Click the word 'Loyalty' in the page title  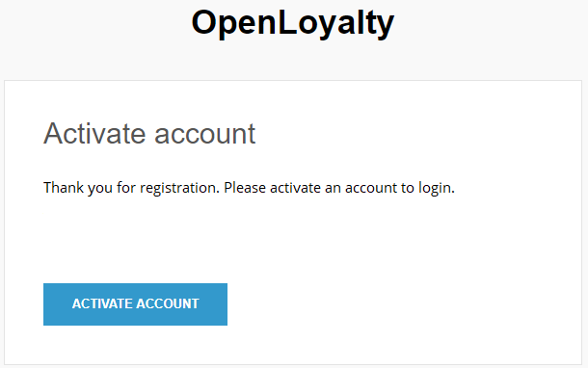(x=336, y=23)
